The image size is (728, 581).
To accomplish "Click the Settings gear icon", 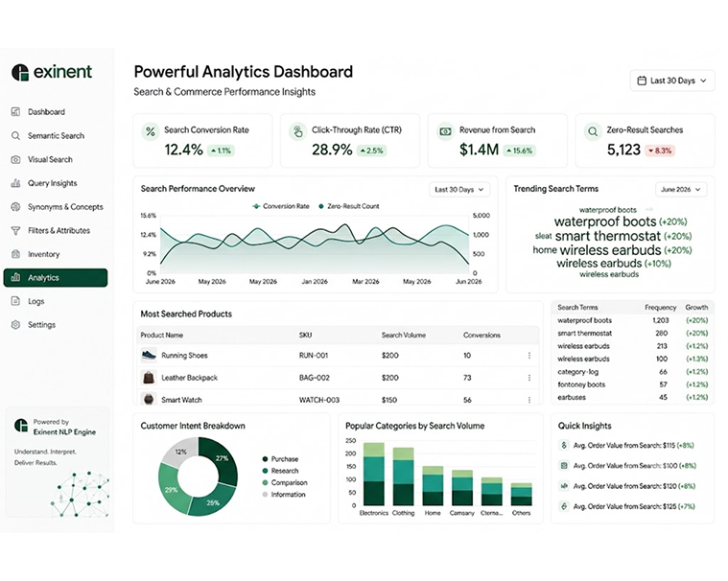I will point(15,325).
